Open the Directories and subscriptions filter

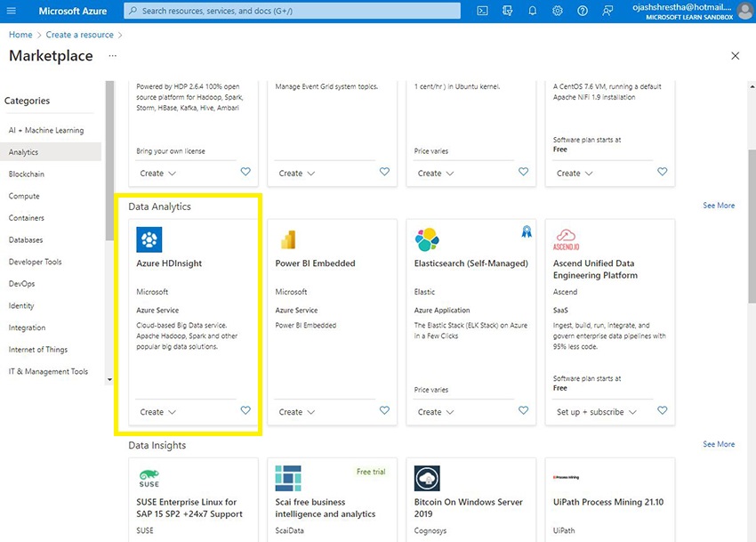(x=507, y=11)
